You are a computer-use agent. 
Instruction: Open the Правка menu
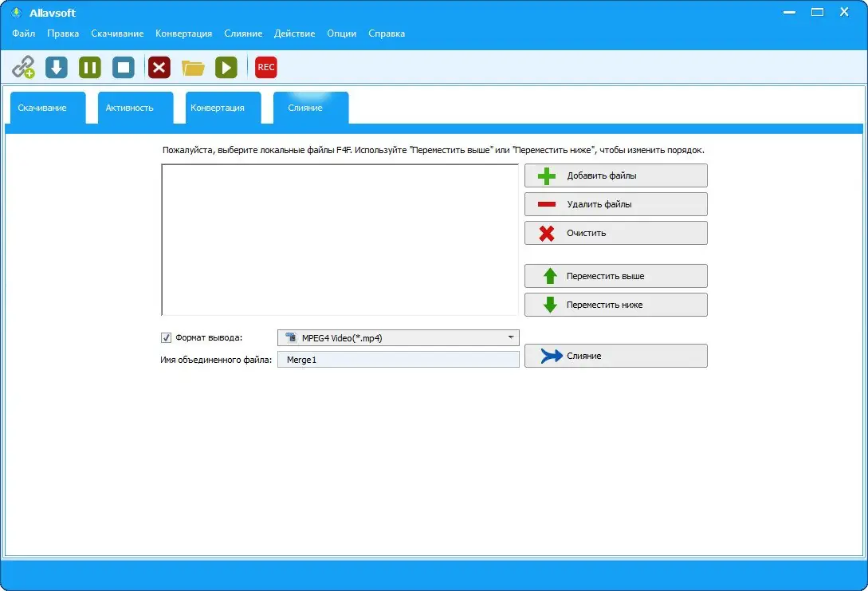(x=63, y=33)
